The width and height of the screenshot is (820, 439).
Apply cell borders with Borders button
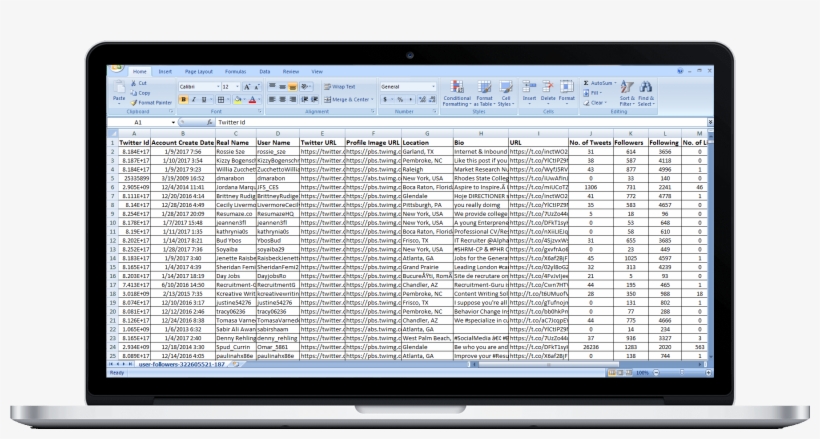[x=221, y=99]
